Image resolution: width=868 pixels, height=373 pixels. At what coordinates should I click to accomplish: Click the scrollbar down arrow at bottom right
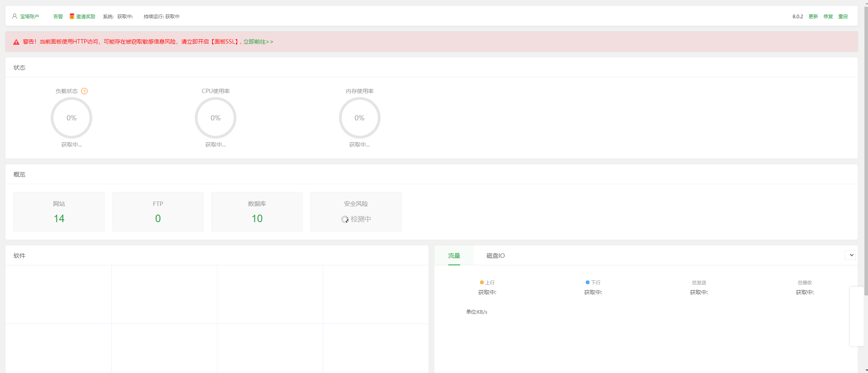866,371
